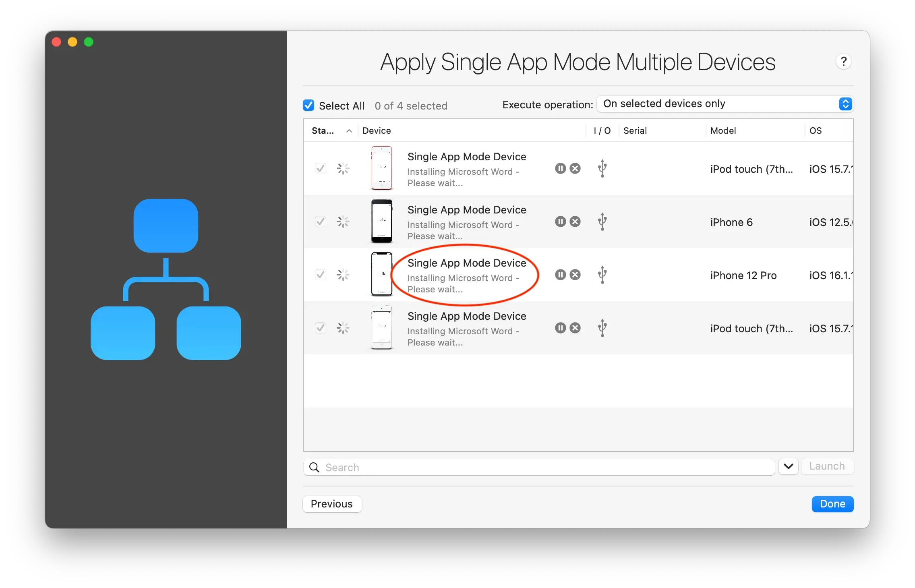915x588 pixels.
Task: Go back with the Previous button
Action: (x=332, y=504)
